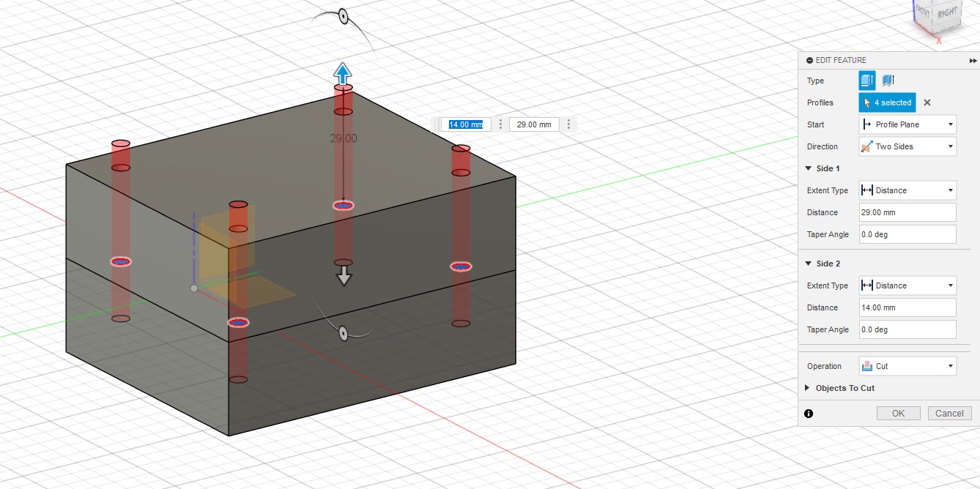Click the bottom taper angle rotation handle
Viewport: 980px width, 489px height.
343,333
